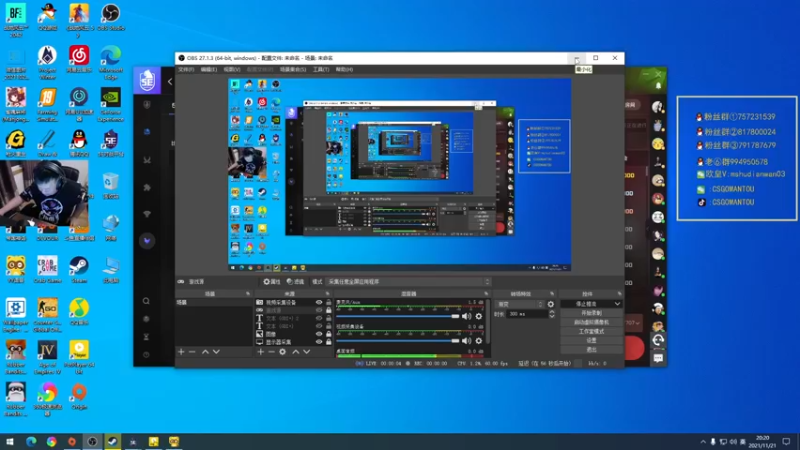This screenshot has width=800, height=450.
Task: Toggle lock on the 游戏源 source
Action: 329,310
